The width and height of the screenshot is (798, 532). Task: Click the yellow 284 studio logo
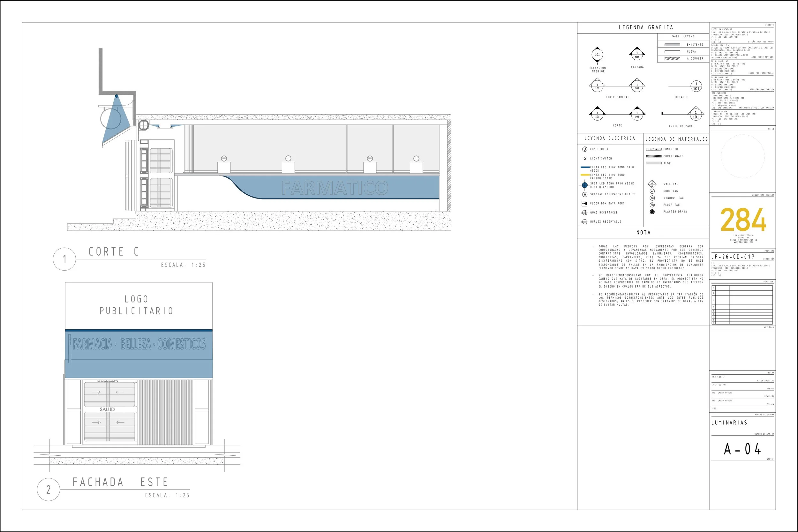coord(743,220)
